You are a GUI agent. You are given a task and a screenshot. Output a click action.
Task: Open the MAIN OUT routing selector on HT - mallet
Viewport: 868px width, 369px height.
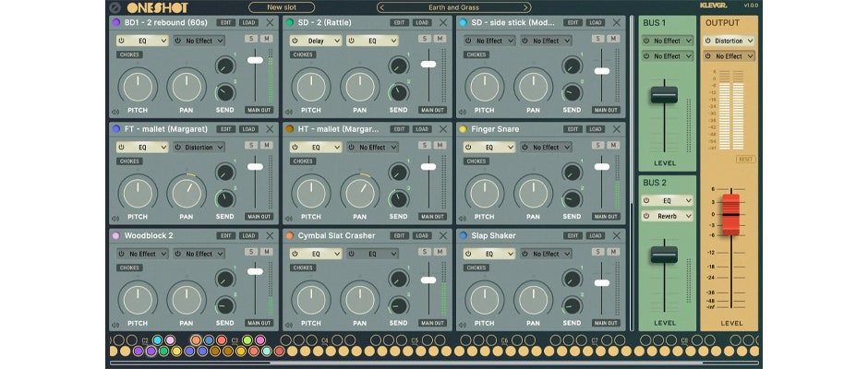(x=432, y=217)
